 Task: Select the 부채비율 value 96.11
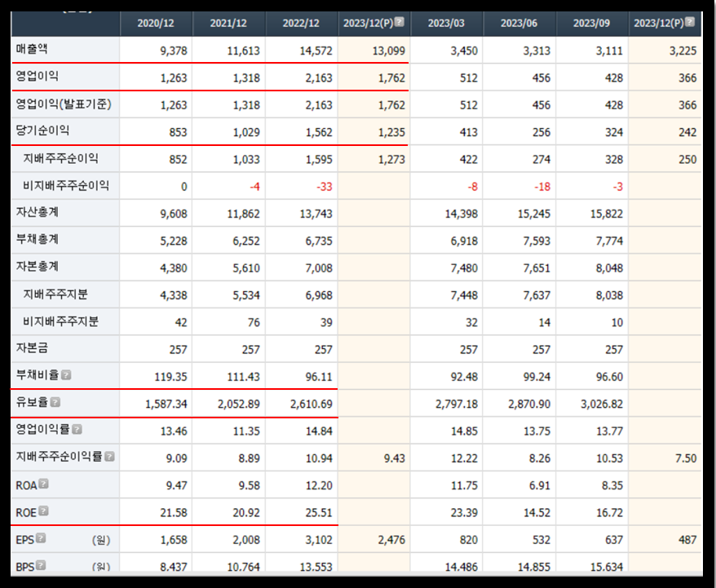[x=319, y=377]
